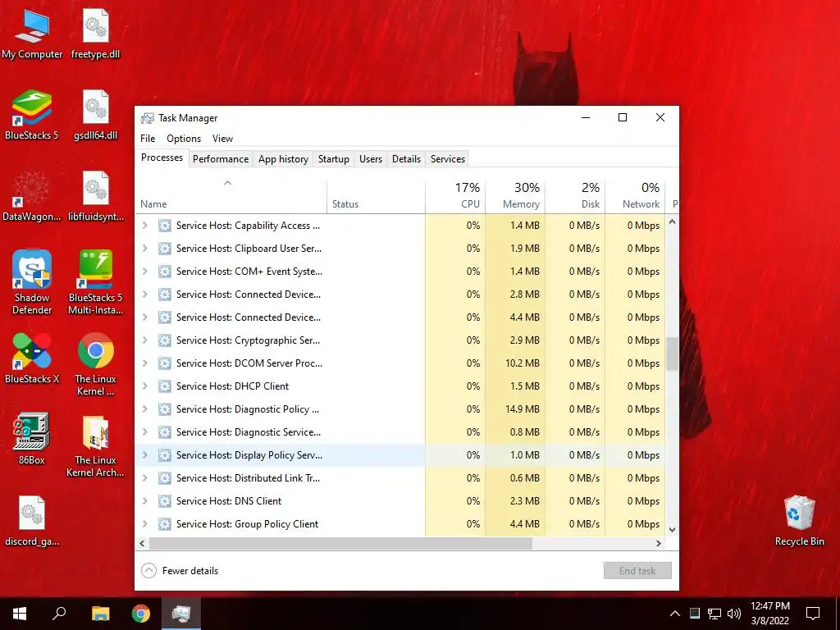The image size is (840, 630).
Task: Switch to the Users tab
Action: [x=371, y=159]
